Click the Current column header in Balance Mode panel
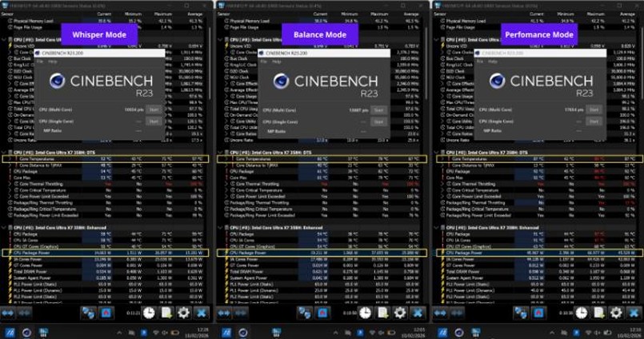This screenshot has width=644, height=339. point(320,14)
